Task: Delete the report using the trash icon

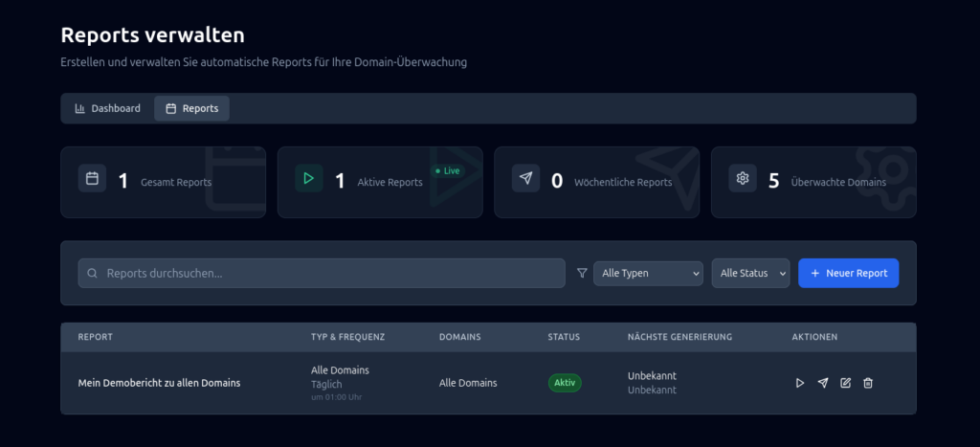Action: (868, 383)
